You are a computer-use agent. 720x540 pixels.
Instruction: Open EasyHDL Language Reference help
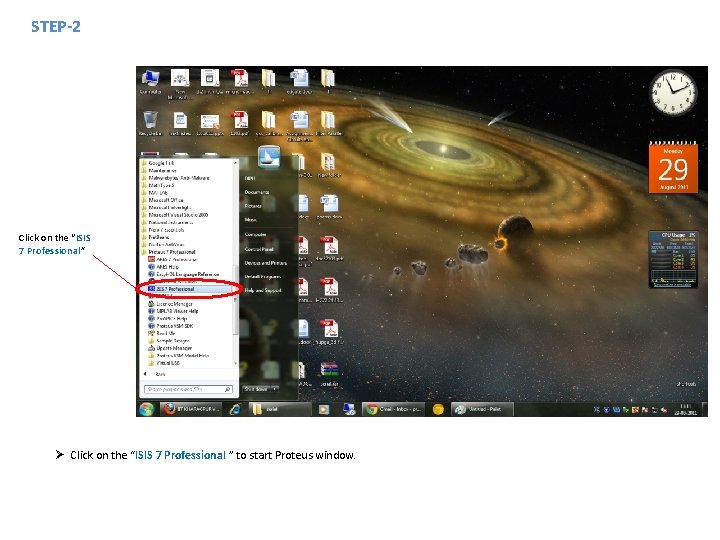click(184, 274)
